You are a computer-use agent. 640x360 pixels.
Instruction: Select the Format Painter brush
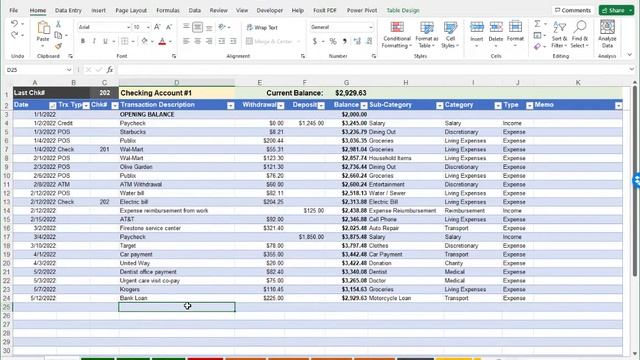58,46
